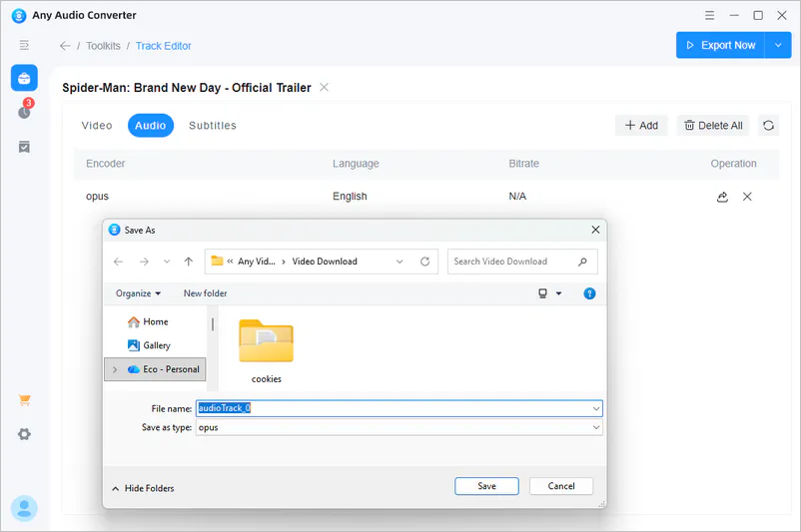Screen dimensions: 801x532
Task: Export the opus audio track via share icon
Action: [x=722, y=197]
